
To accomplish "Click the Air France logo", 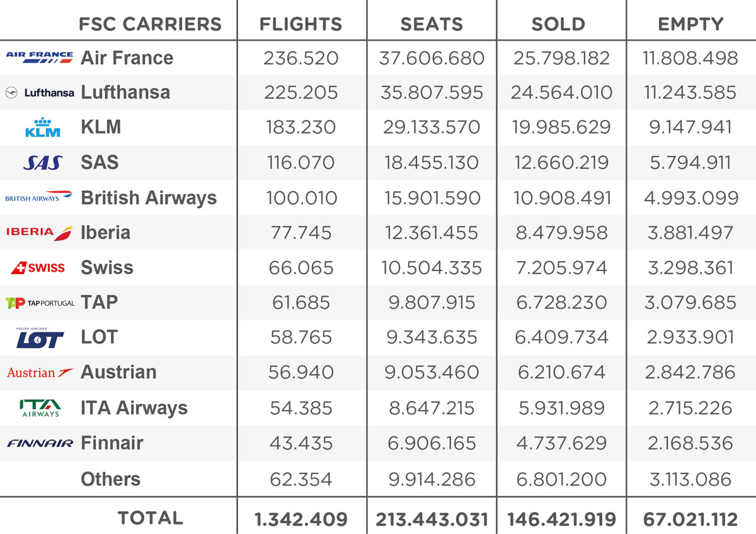I will point(39,57).
